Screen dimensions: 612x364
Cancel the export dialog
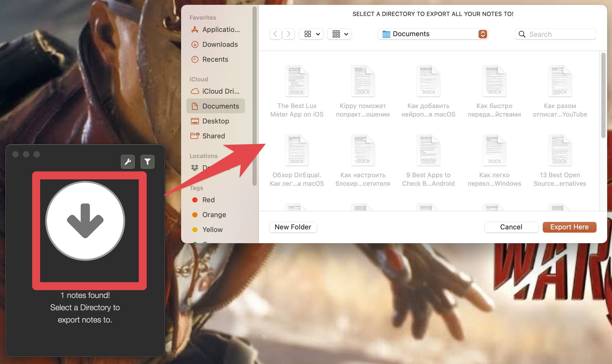tap(511, 227)
